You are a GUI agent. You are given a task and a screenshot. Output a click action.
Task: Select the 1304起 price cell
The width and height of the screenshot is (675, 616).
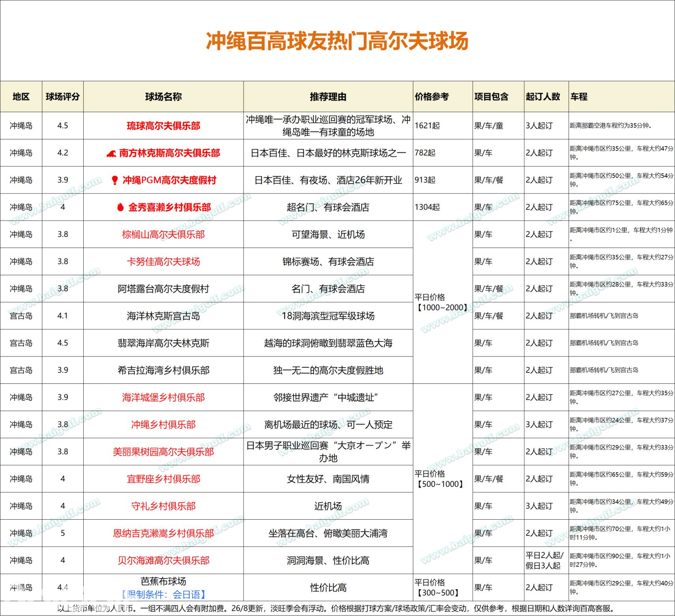click(443, 207)
